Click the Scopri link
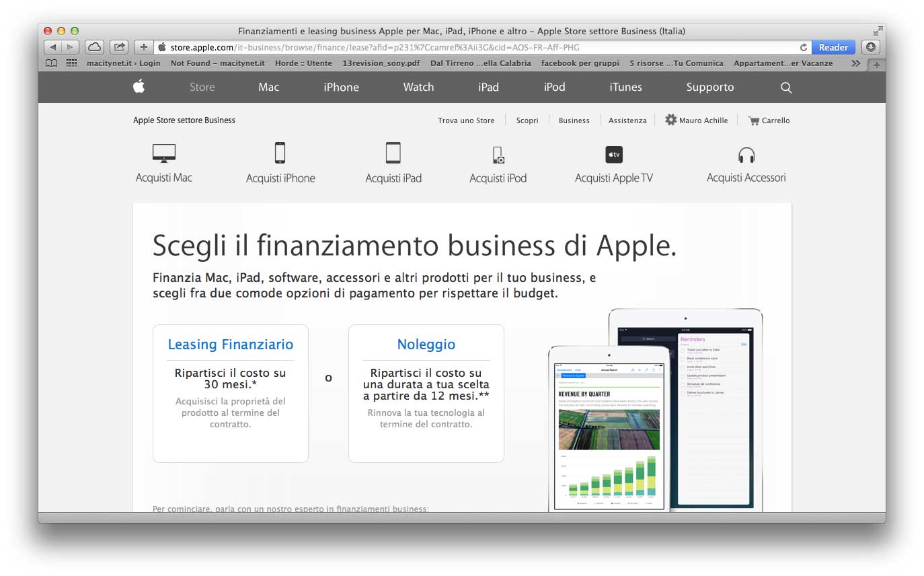Viewport: 924px width, 576px height. [x=527, y=120]
